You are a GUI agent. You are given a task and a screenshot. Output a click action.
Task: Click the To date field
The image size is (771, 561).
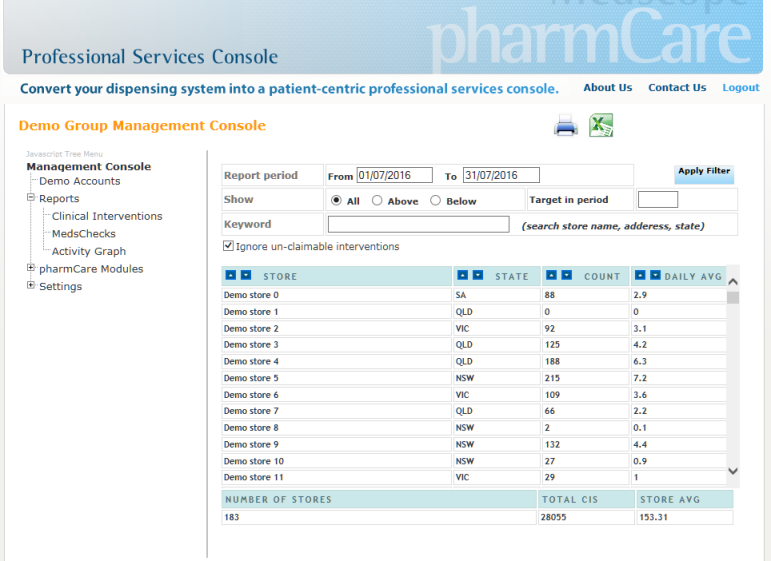pyautogui.click(x=501, y=175)
